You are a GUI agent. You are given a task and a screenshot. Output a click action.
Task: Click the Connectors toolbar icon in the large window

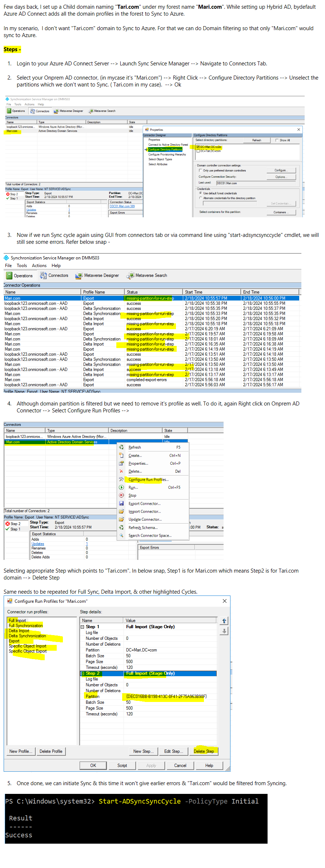44,275
